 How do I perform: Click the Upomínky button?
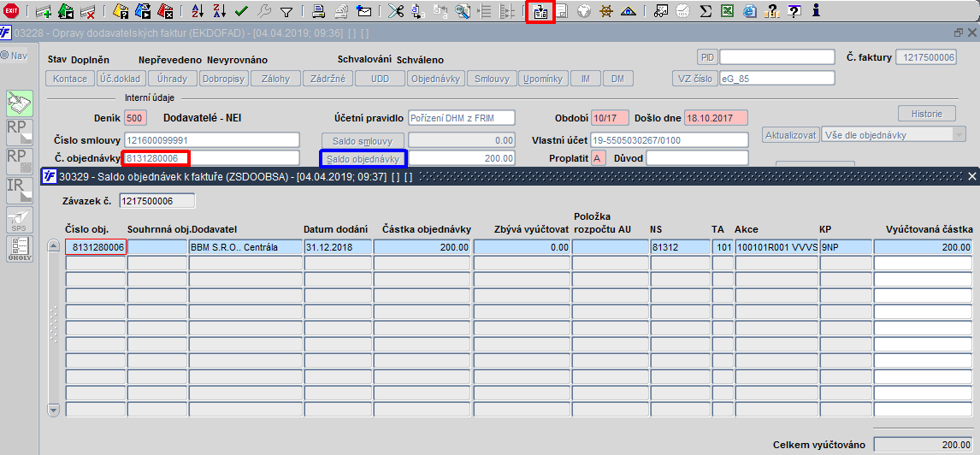(545, 79)
